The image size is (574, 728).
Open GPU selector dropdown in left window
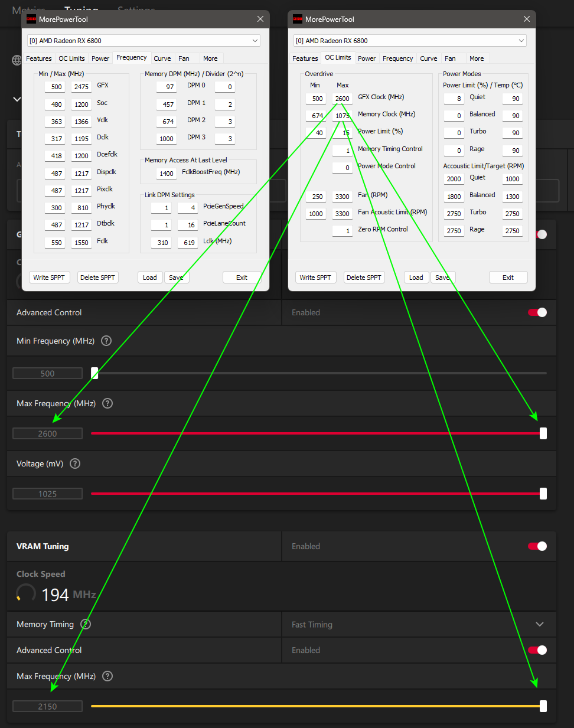143,41
